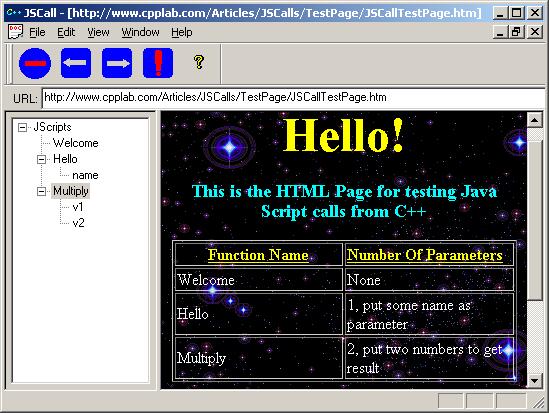Navigate back with the left arrow button

[x=76, y=63]
